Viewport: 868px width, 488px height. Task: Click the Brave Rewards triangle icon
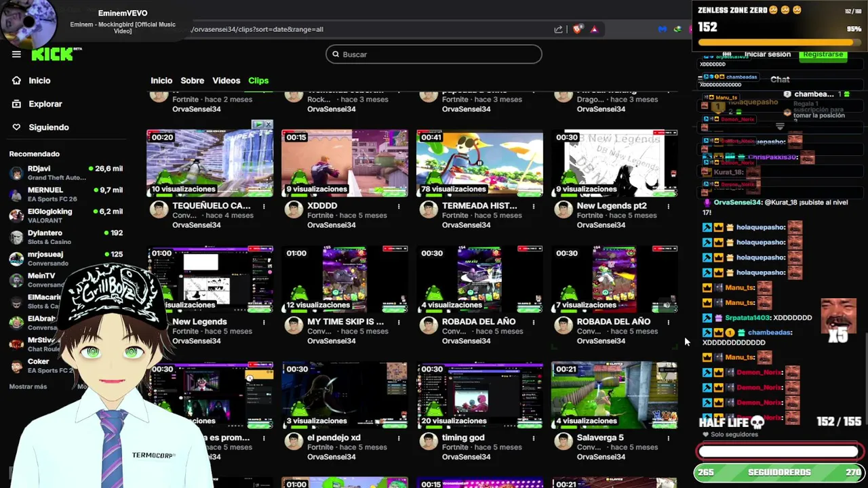(594, 29)
